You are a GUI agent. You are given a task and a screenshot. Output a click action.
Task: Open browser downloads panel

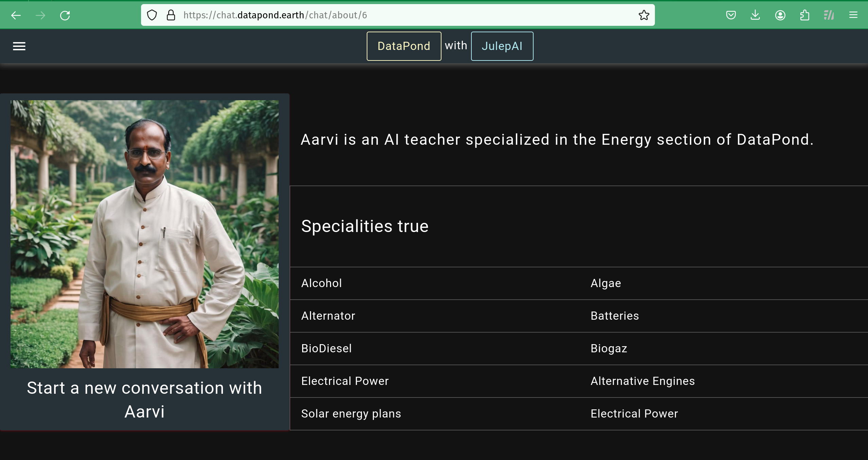pos(755,15)
